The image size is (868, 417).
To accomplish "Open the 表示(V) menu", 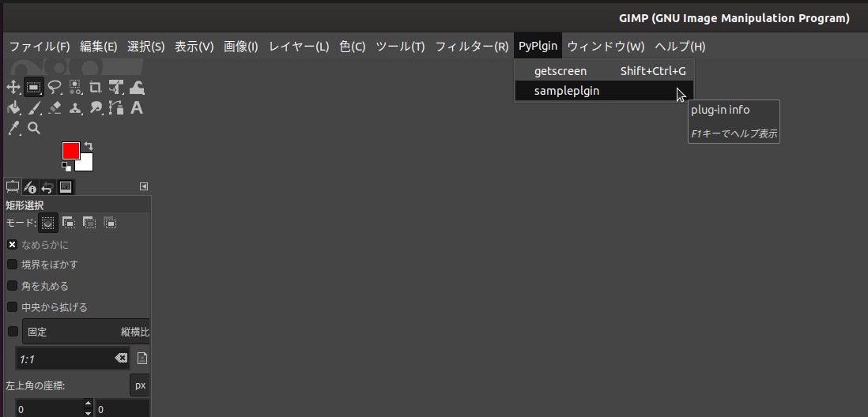I will [194, 47].
